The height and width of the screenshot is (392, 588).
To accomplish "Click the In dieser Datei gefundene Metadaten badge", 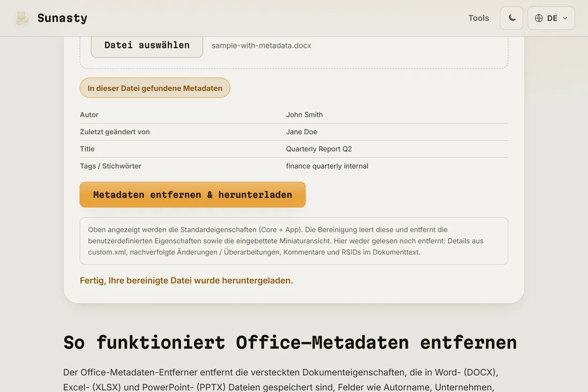I will click(155, 88).
